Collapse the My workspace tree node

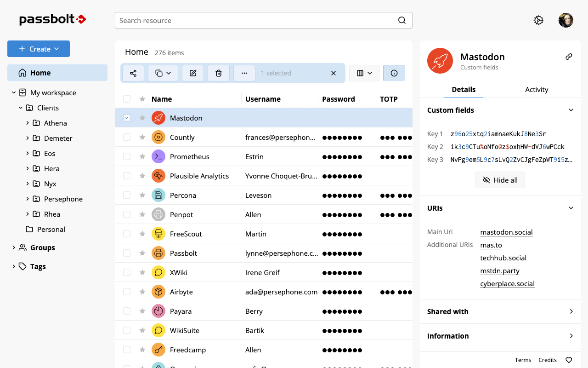(14, 92)
